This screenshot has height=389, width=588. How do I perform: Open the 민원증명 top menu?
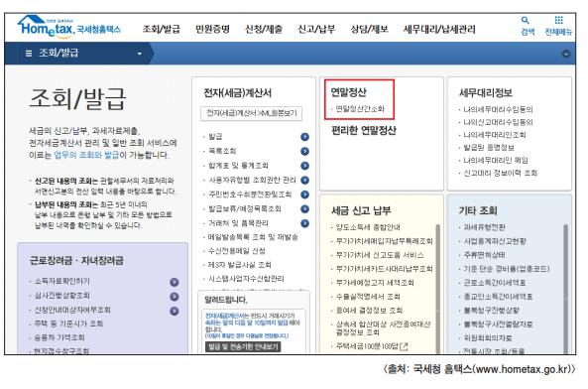[212, 29]
